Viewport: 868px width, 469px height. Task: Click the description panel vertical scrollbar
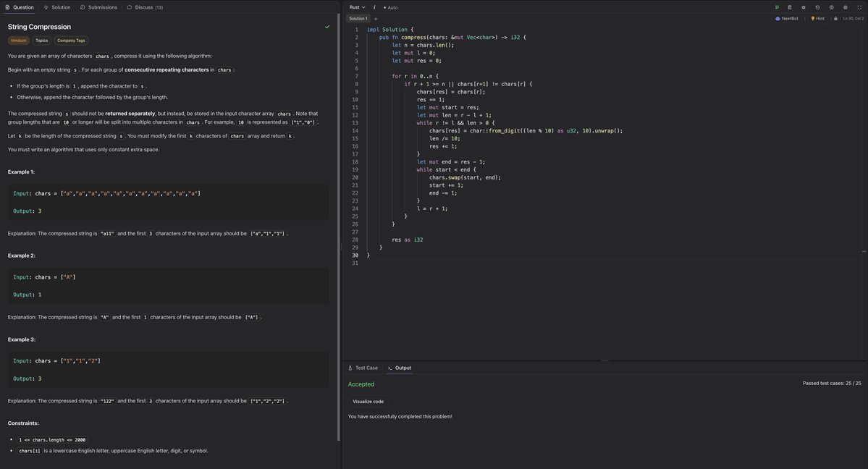tap(339, 227)
